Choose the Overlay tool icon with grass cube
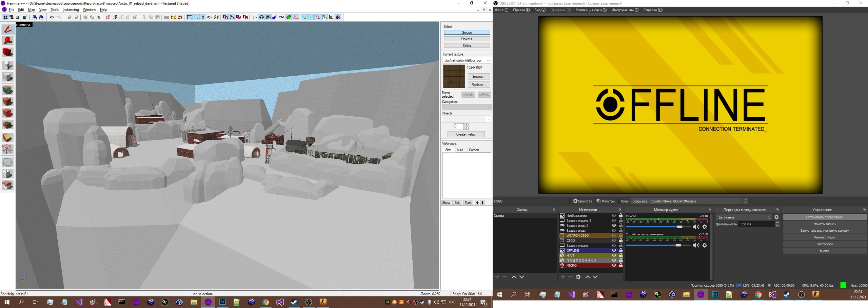 point(8,124)
